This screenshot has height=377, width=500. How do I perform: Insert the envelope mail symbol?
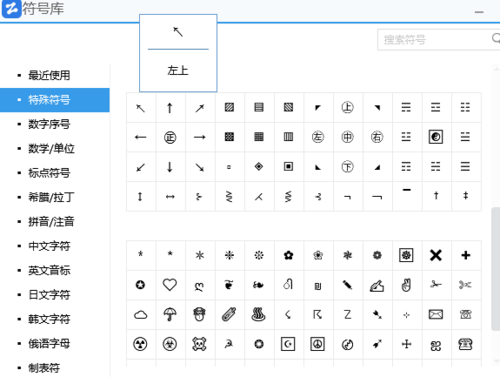tap(436, 315)
